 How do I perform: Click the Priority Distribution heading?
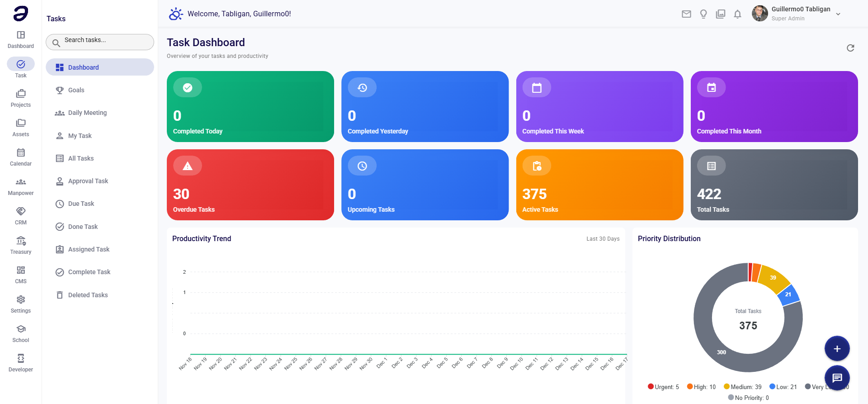(x=669, y=238)
